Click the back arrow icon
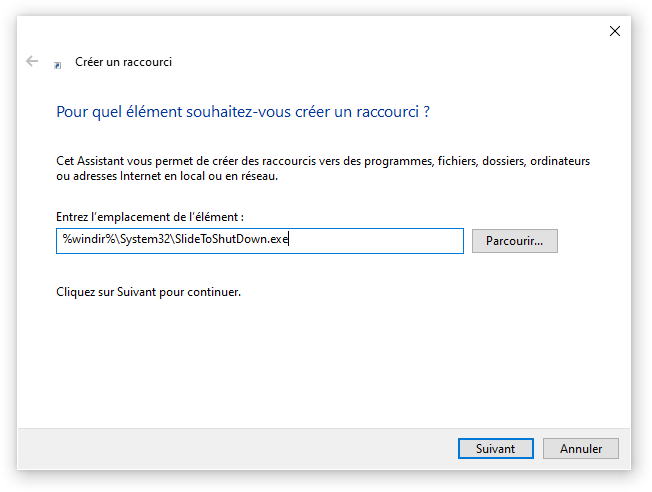Screen dimensions: 652x492 point(32,62)
